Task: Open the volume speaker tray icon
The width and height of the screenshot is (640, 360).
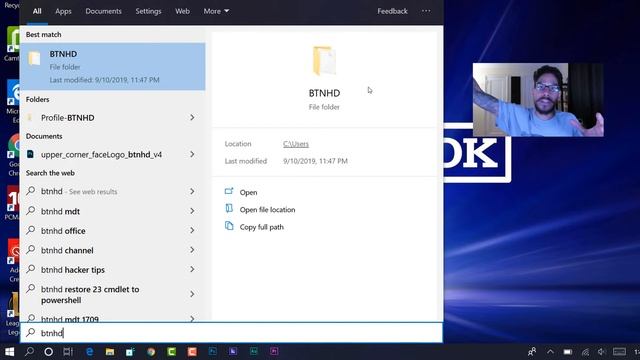Action: click(602, 351)
